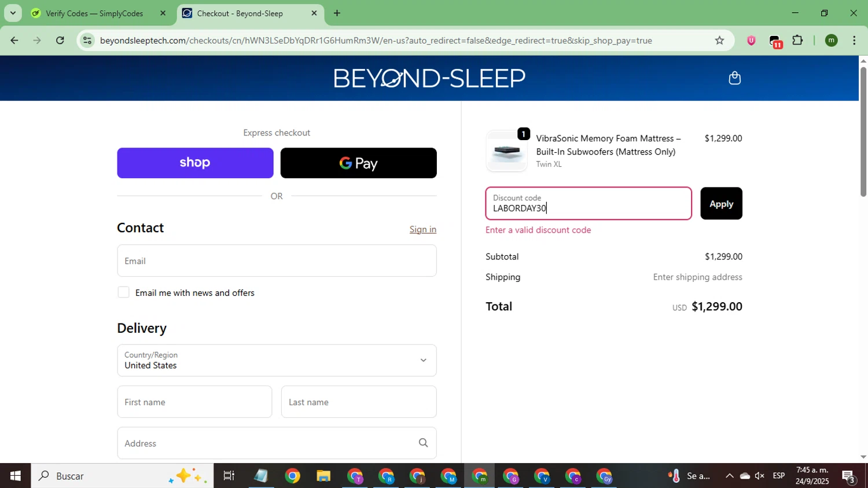Open Chrome profile T taskbar icon
868x488 pixels.
point(355,476)
